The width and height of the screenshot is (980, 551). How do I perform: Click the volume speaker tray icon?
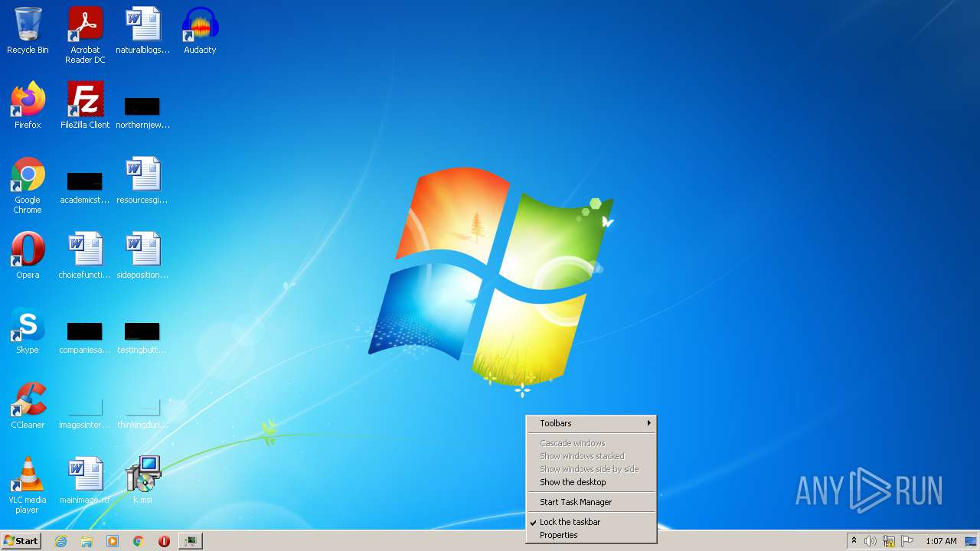[871, 541]
